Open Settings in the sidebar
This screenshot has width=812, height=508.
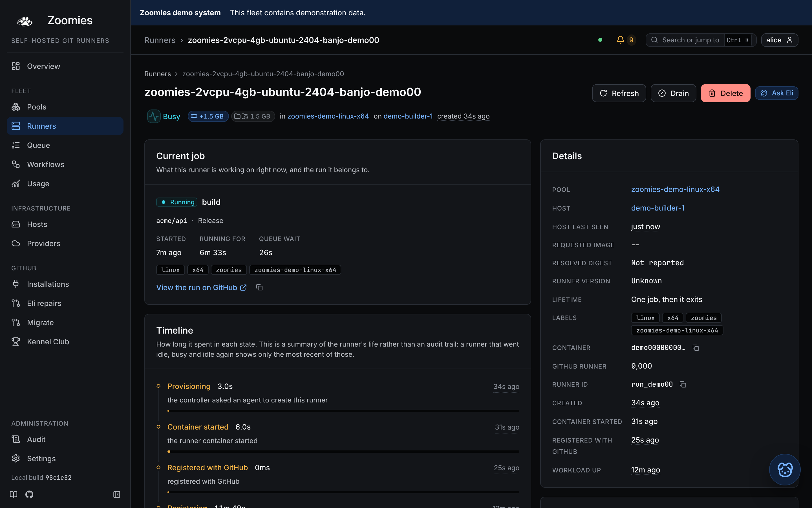tap(65, 458)
